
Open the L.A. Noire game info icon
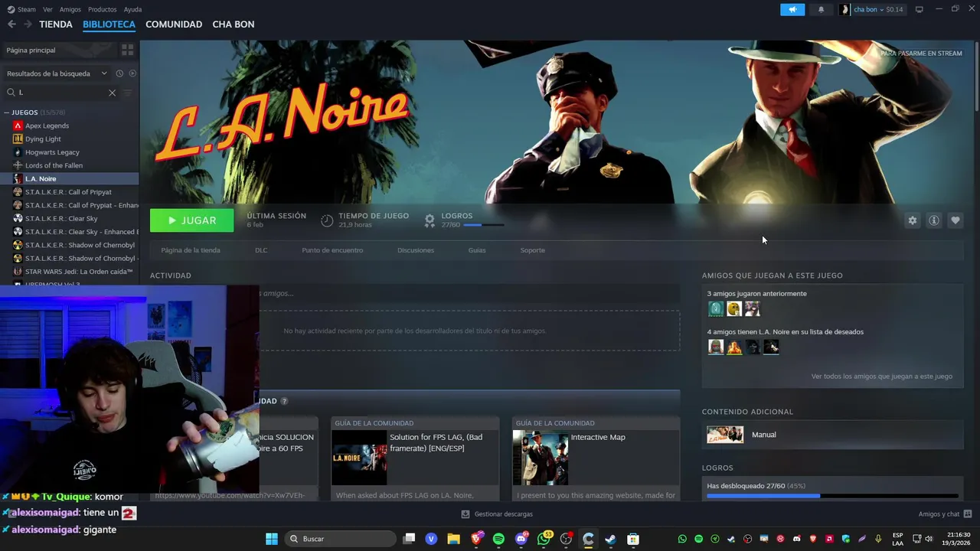934,220
